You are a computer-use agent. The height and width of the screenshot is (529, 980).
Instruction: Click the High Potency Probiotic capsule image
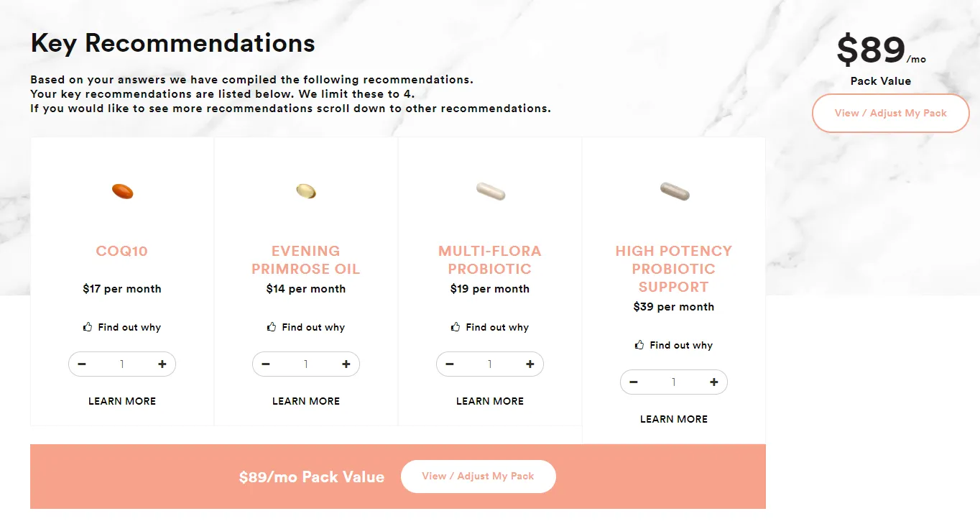675,191
